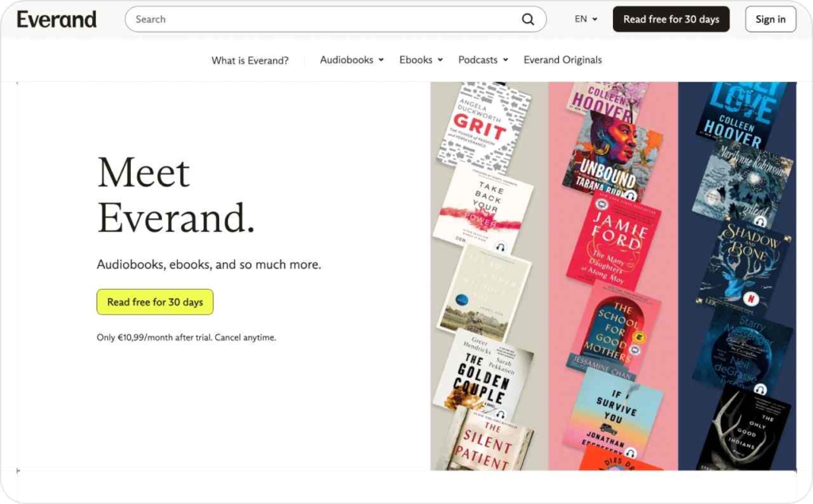This screenshot has height=504, width=813.
Task: Expand the Ebooks dropdown
Action: 441,60
